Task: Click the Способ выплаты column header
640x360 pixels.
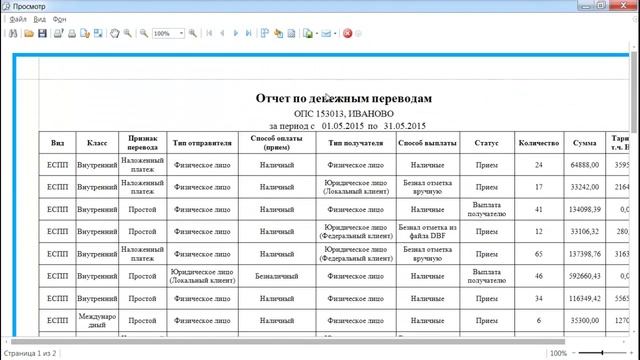Action: pos(427,143)
